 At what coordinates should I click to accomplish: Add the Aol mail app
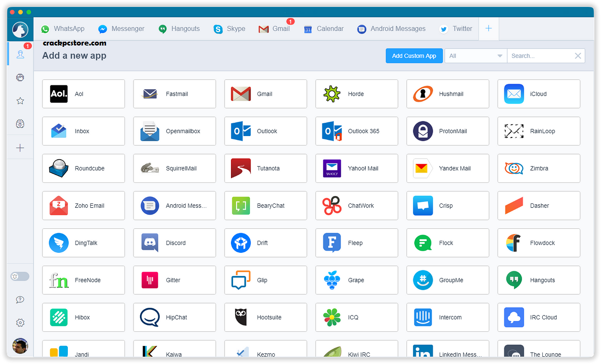84,94
